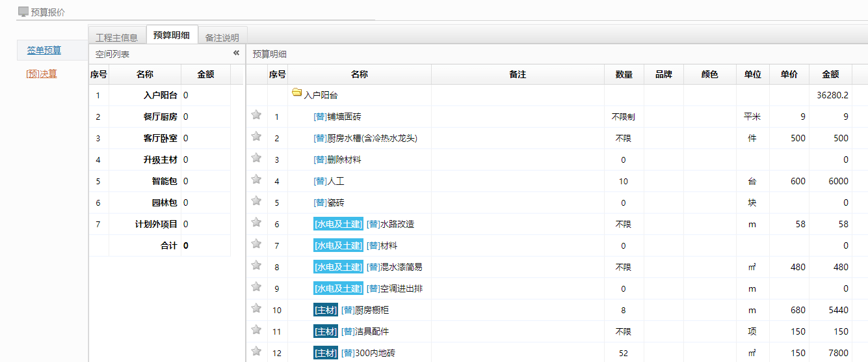Star the 人工 item in row 4

pyautogui.click(x=256, y=180)
